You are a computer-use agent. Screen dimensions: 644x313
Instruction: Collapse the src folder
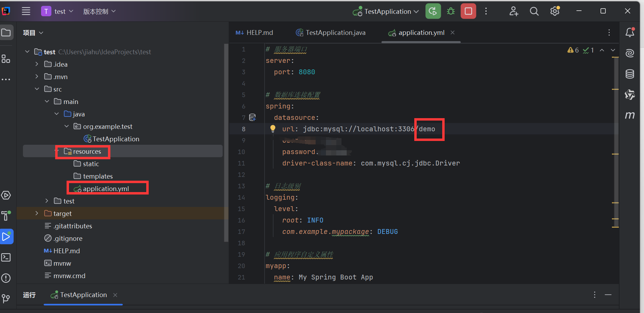pyautogui.click(x=37, y=89)
